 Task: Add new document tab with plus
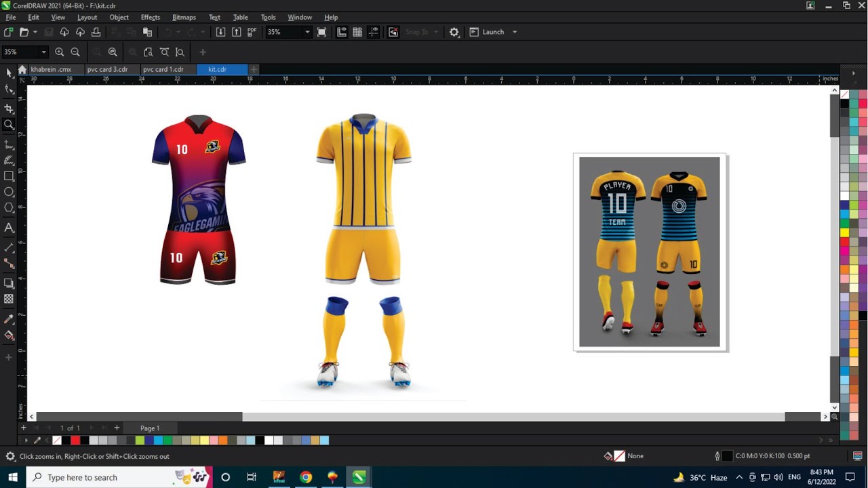pyautogui.click(x=254, y=69)
